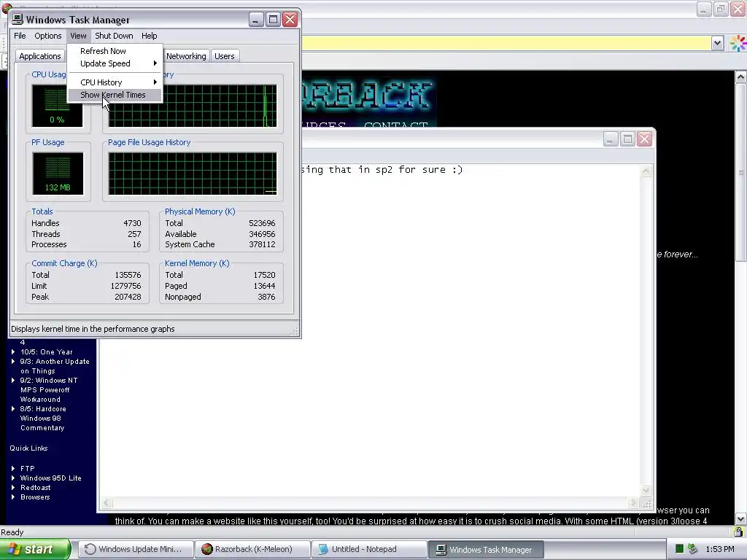The height and width of the screenshot is (560, 747).
Task: Click the Task Manager title bar icon
Action: pyautogui.click(x=18, y=20)
